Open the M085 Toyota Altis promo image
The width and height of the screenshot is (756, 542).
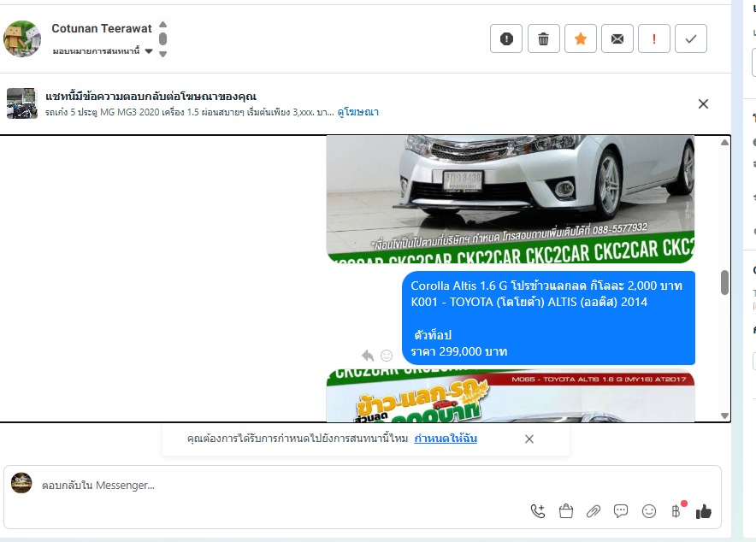(x=511, y=396)
